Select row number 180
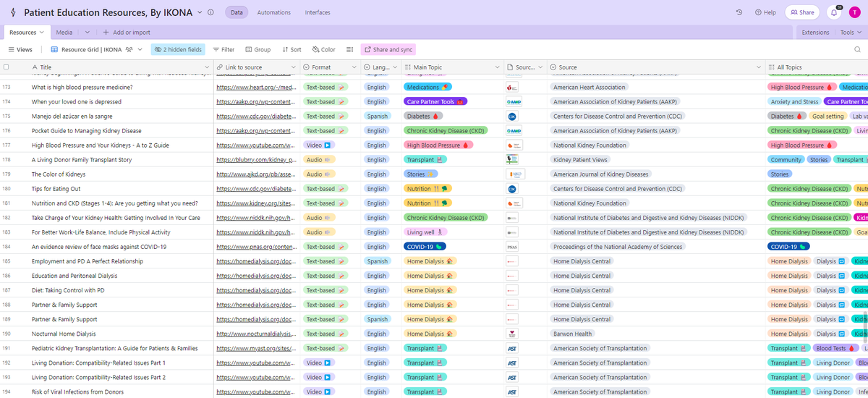868x398 pixels. coord(7,189)
